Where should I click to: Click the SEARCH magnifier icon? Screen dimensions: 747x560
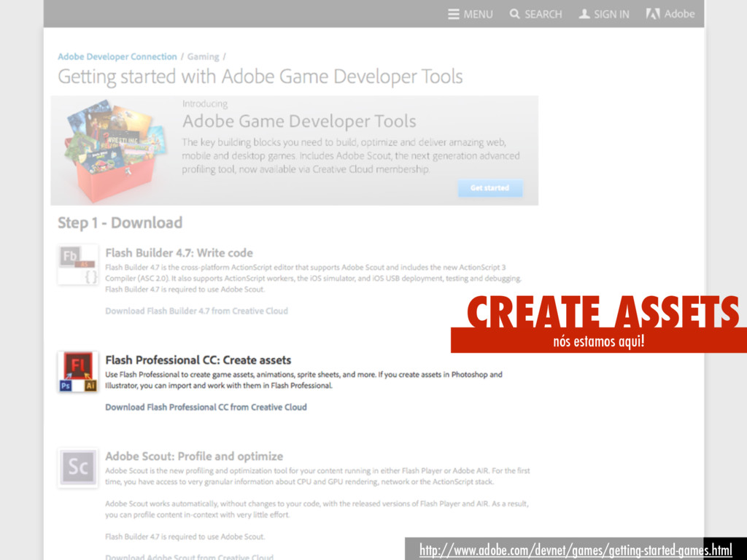[x=514, y=14]
